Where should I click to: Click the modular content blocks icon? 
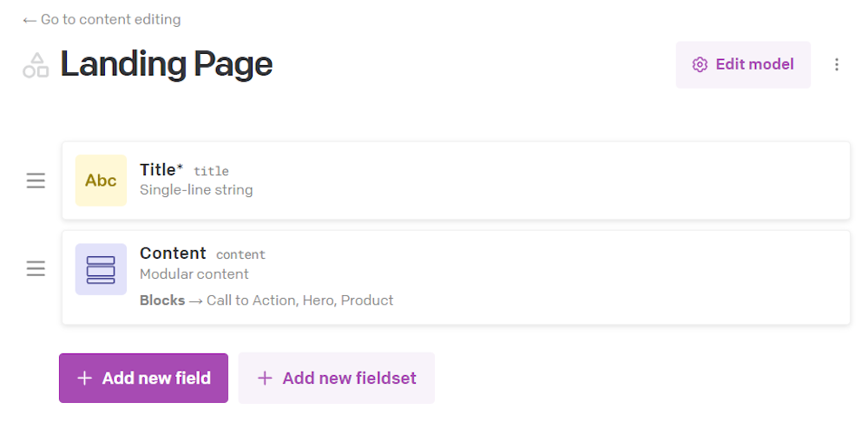(x=101, y=269)
